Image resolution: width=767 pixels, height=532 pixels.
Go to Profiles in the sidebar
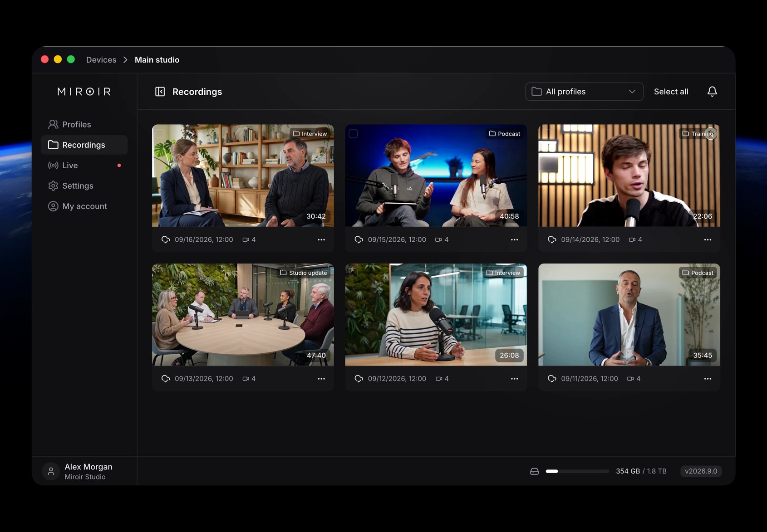point(84,124)
